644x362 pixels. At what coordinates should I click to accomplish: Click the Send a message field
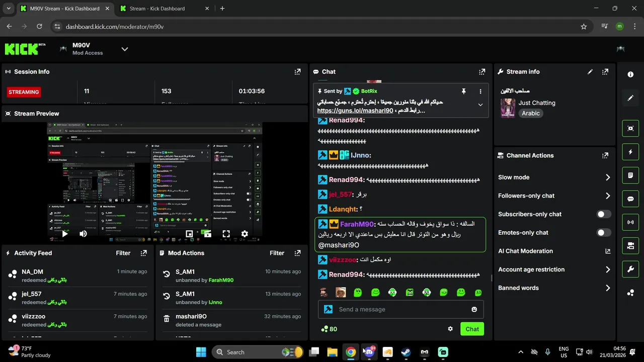point(400,309)
